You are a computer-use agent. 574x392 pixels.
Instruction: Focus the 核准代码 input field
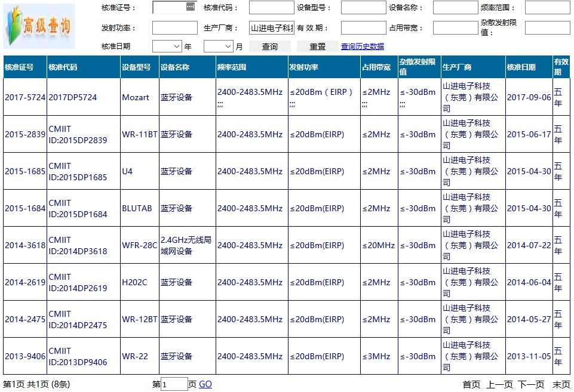click(x=272, y=7)
